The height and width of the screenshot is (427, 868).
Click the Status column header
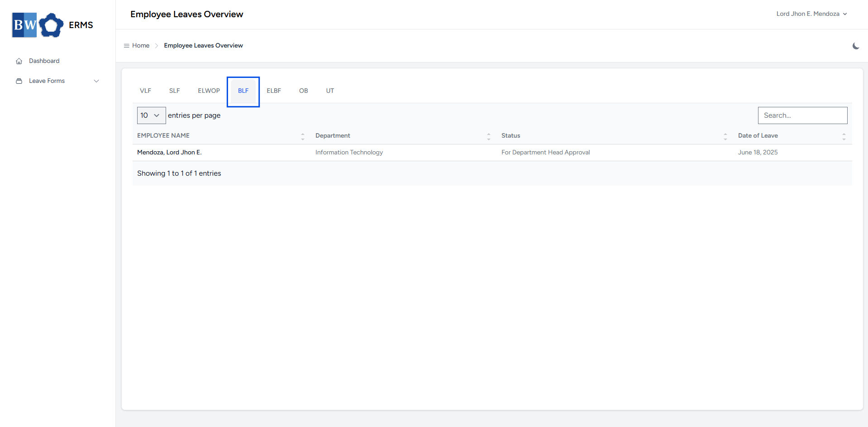tap(510, 136)
